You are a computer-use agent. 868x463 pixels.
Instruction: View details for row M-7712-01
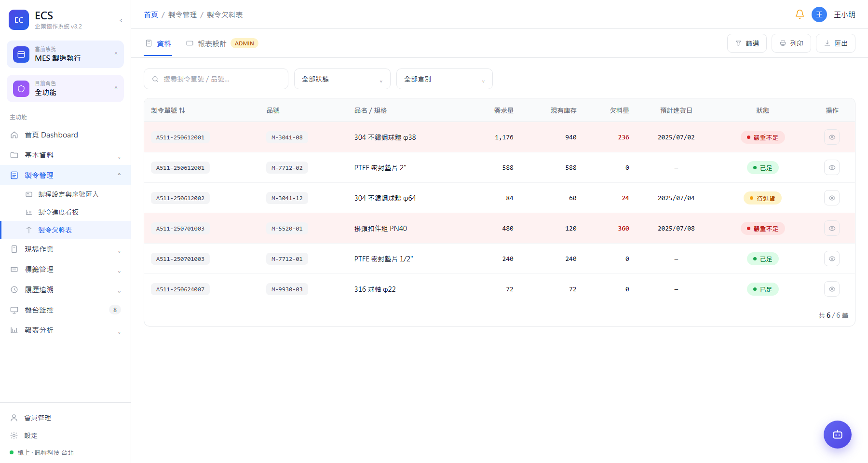pyautogui.click(x=832, y=259)
